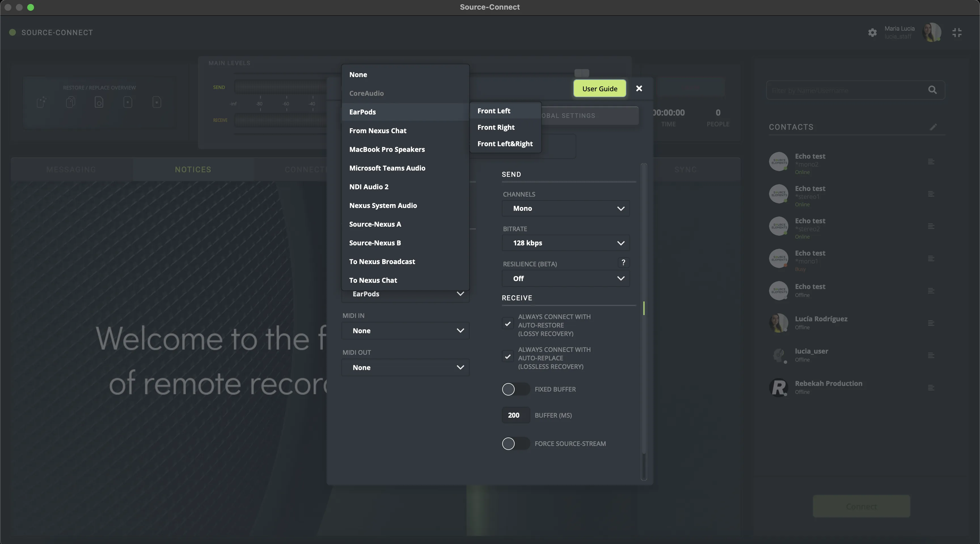This screenshot has width=980, height=544.
Task: Select Front Right channel
Action: click(x=506, y=127)
